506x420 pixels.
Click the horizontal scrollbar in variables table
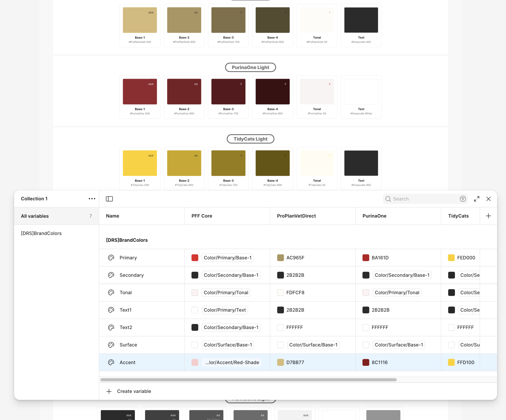[248, 380]
